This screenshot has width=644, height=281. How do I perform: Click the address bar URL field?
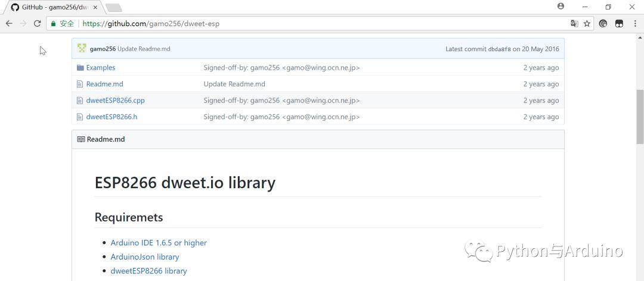click(320, 24)
